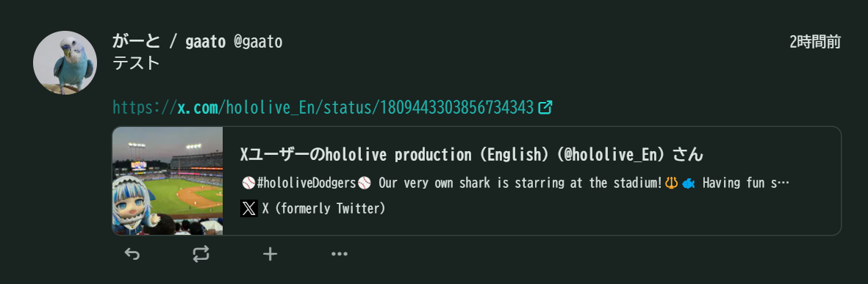This screenshot has height=284, width=868.
Task: Click the テスト post text
Action: click(136, 64)
